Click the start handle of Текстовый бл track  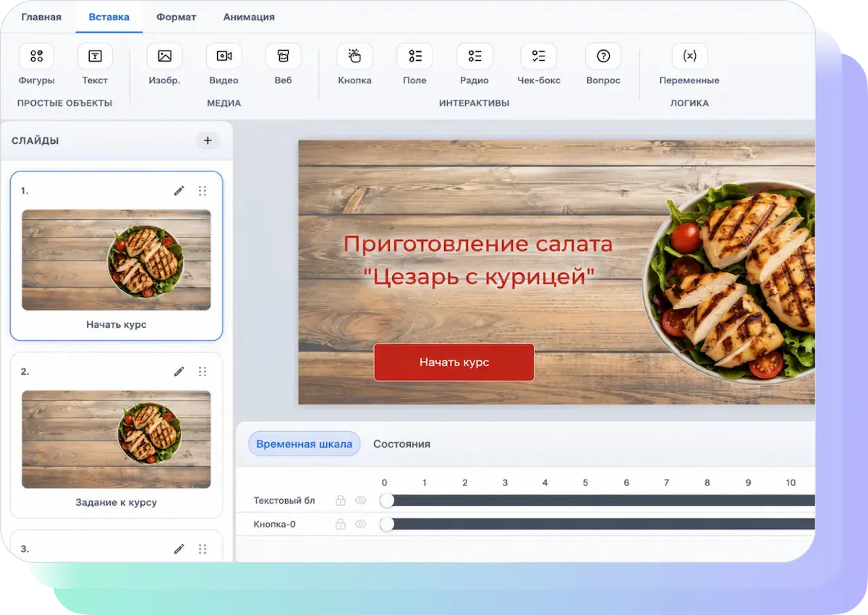[387, 500]
